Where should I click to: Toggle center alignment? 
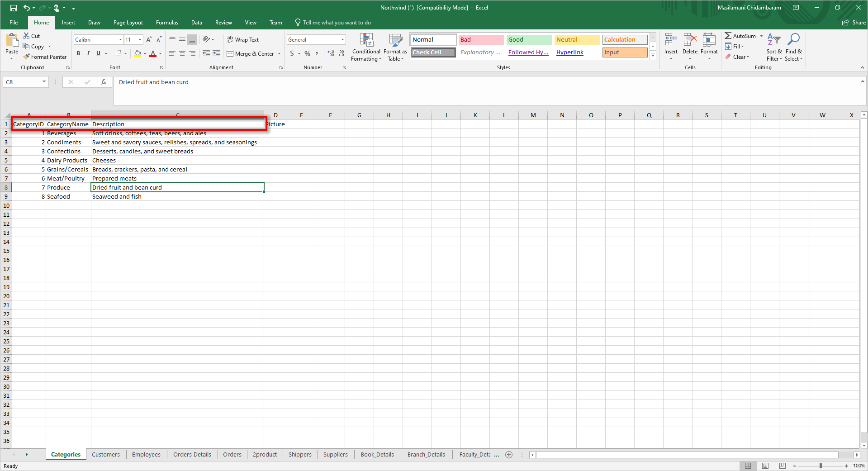coord(182,53)
